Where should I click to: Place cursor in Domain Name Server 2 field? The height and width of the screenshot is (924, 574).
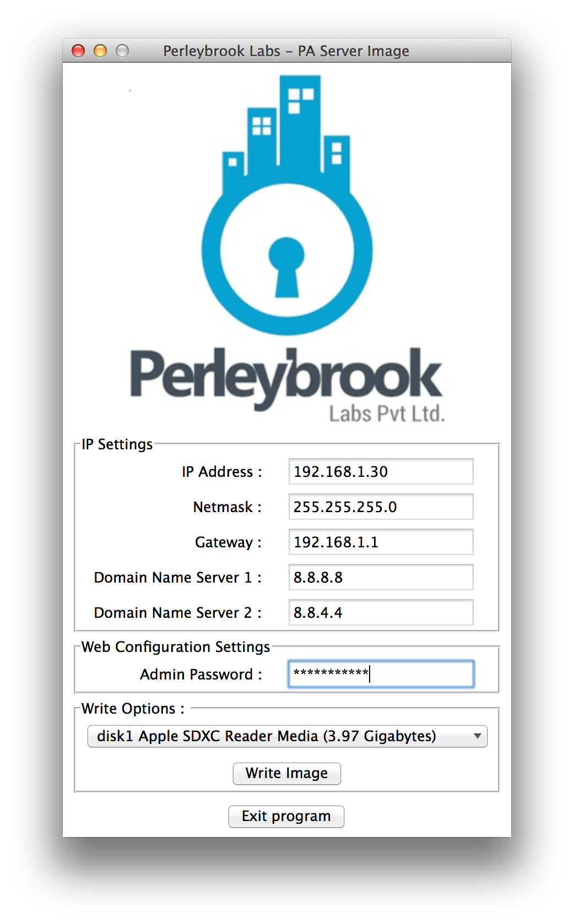(381, 613)
